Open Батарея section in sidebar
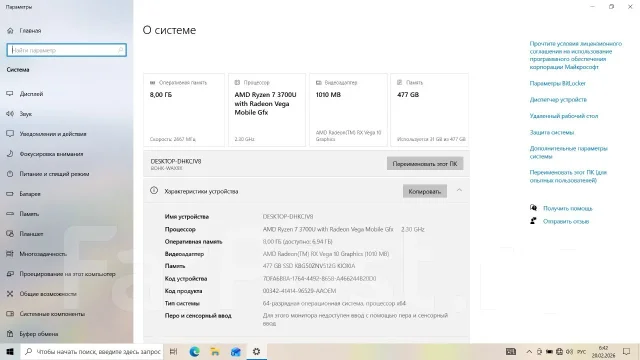This screenshot has width=640, height=360. (24, 194)
